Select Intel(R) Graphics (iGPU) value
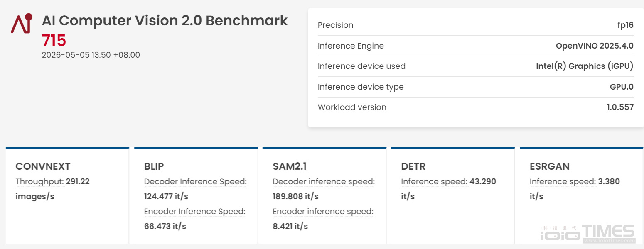Viewport: 644px width, 249px height. (585, 66)
